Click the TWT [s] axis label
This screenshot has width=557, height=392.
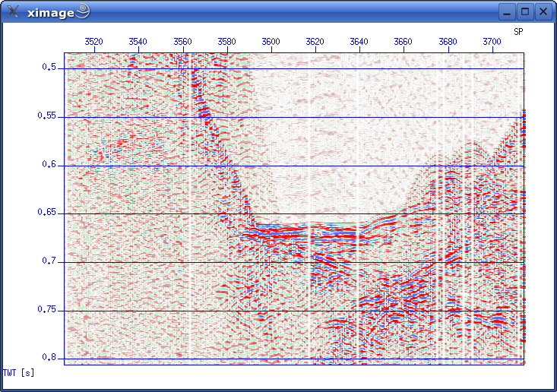tap(19, 372)
